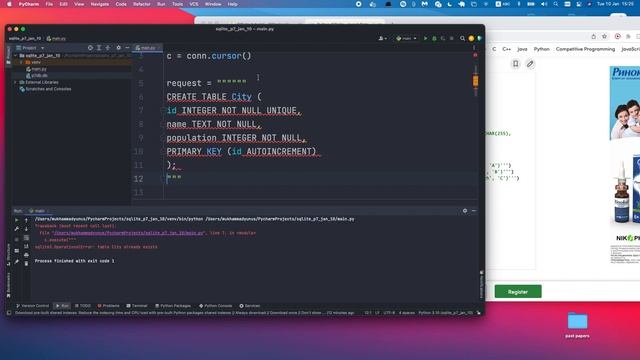
Task: Clear all output with trash icon
Action: click(x=26, y=264)
